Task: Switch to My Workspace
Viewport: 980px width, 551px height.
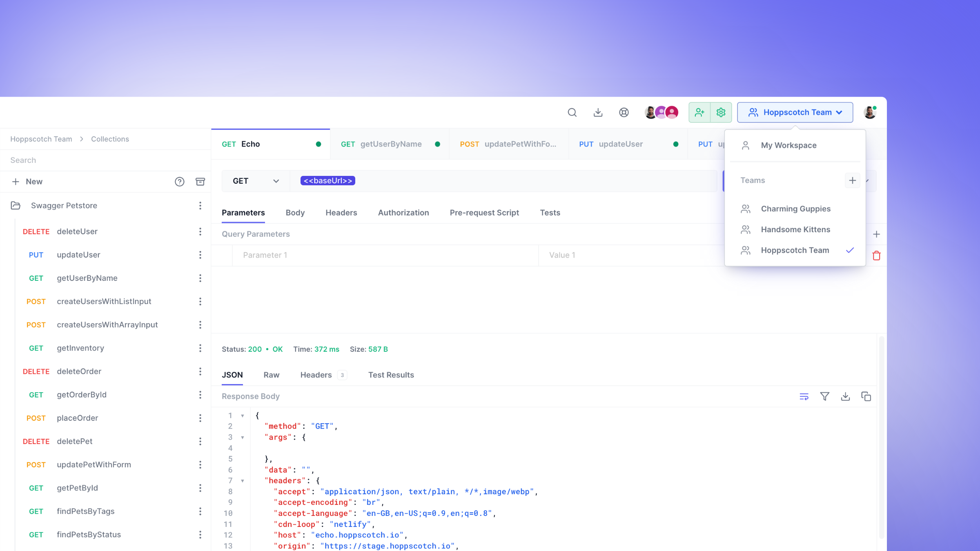Action: pyautogui.click(x=788, y=145)
